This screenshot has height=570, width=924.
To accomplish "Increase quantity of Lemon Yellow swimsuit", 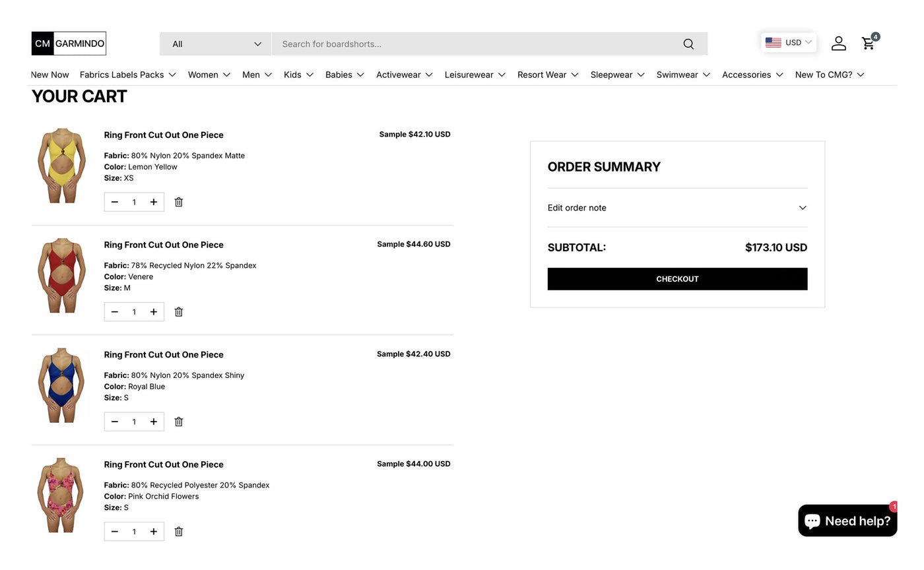I will 154,202.
